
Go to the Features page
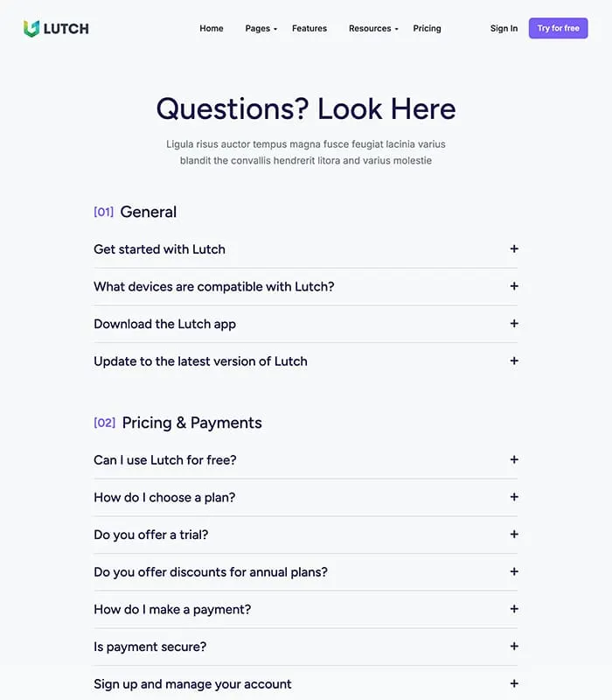pyautogui.click(x=309, y=28)
